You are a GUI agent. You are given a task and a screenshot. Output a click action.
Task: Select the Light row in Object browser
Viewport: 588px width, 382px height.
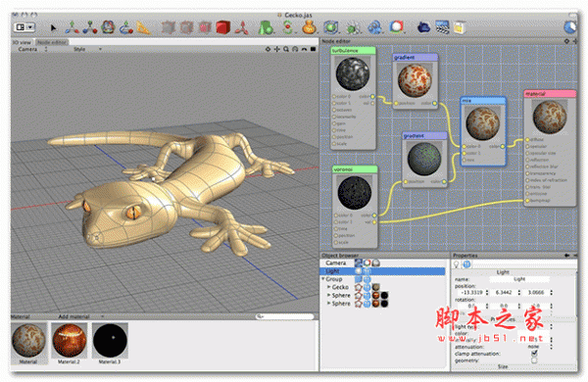point(383,271)
